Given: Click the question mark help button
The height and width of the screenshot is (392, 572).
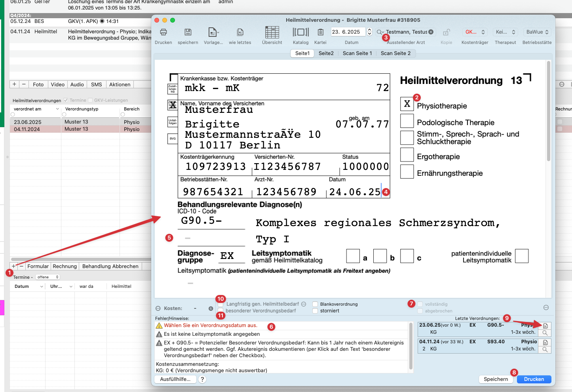Looking at the screenshot, I should pyautogui.click(x=202, y=379).
